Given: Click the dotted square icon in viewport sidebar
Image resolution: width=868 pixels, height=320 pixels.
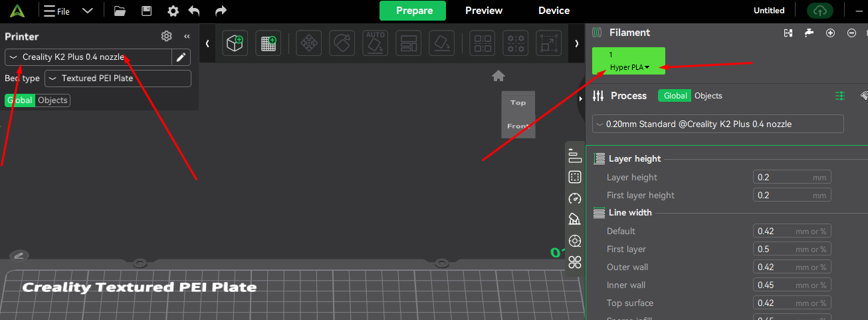Looking at the screenshot, I should click(x=575, y=177).
